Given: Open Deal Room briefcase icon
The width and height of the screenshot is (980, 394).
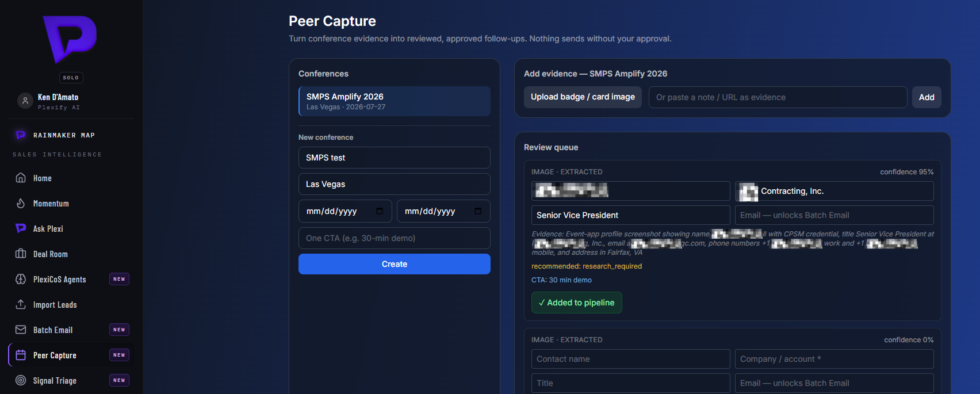Looking at the screenshot, I should tap(21, 254).
